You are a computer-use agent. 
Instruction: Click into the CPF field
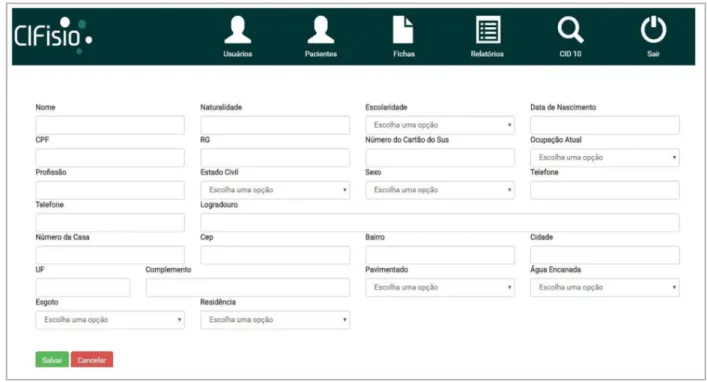[x=110, y=157]
